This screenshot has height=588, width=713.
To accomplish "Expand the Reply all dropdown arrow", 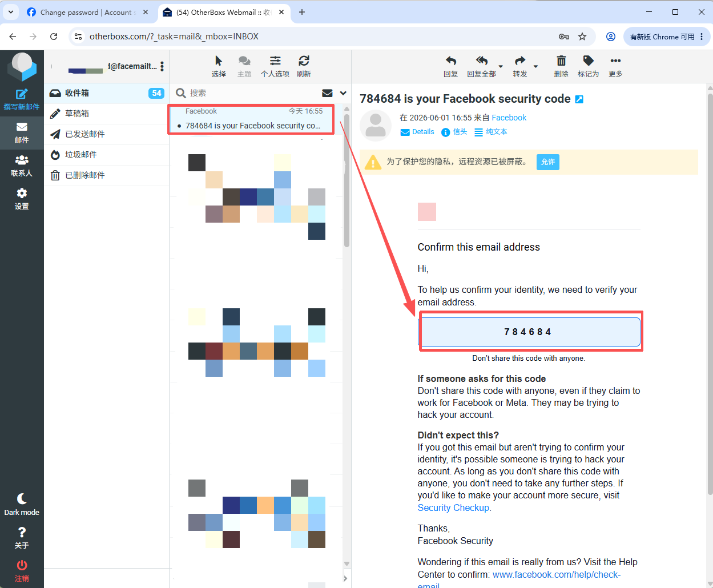I will [x=501, y=66].
